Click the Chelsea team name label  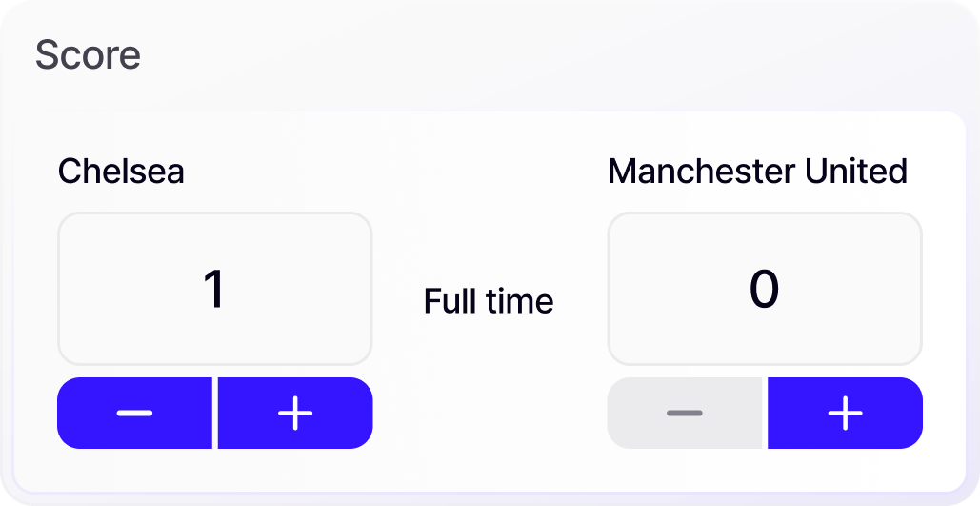point(121,172)
